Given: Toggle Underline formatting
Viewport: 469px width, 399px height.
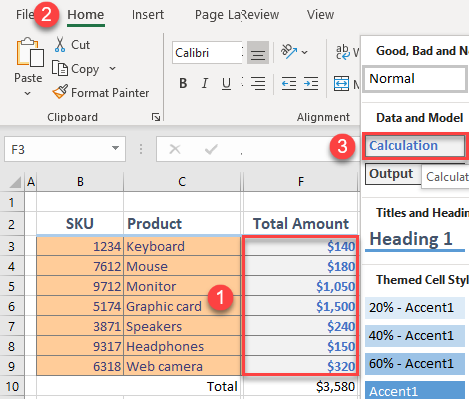Looking at the screenshot, I should 226,83.
